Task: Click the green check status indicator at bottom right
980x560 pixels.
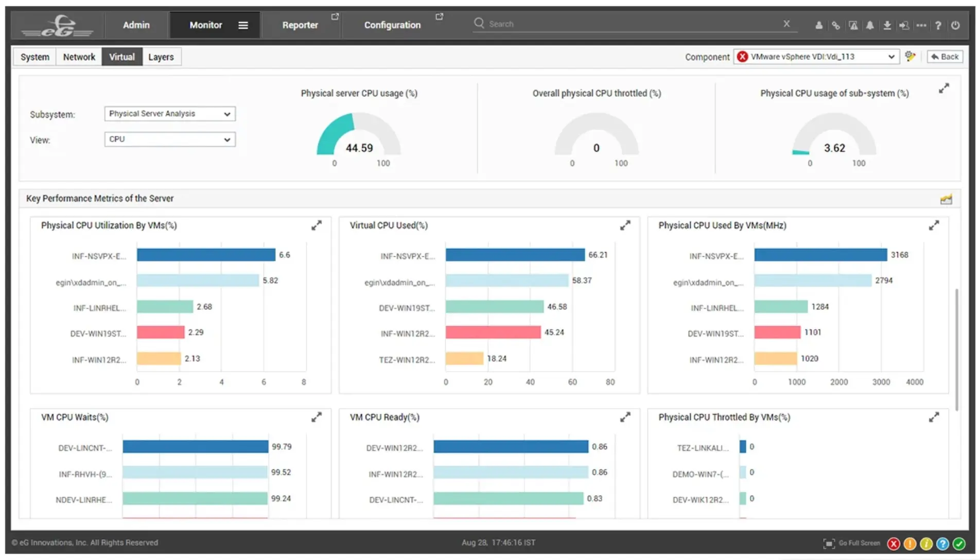Action: pos(959,543)
